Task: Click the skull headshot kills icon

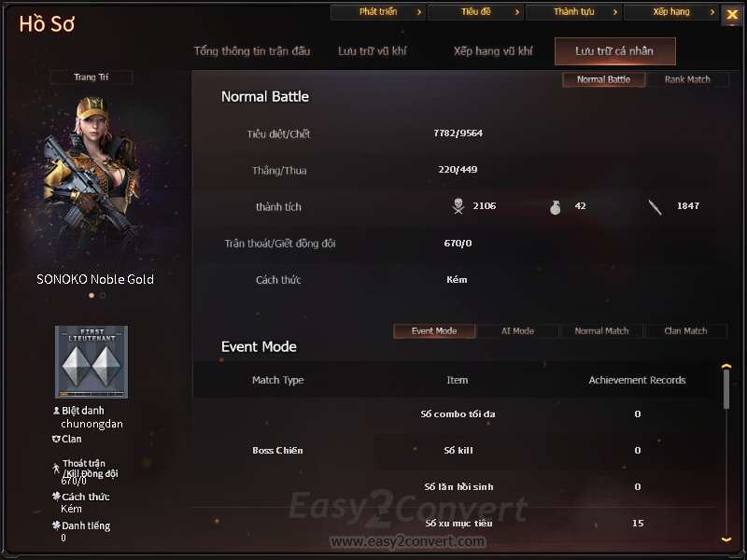Action: click(458, 206)
